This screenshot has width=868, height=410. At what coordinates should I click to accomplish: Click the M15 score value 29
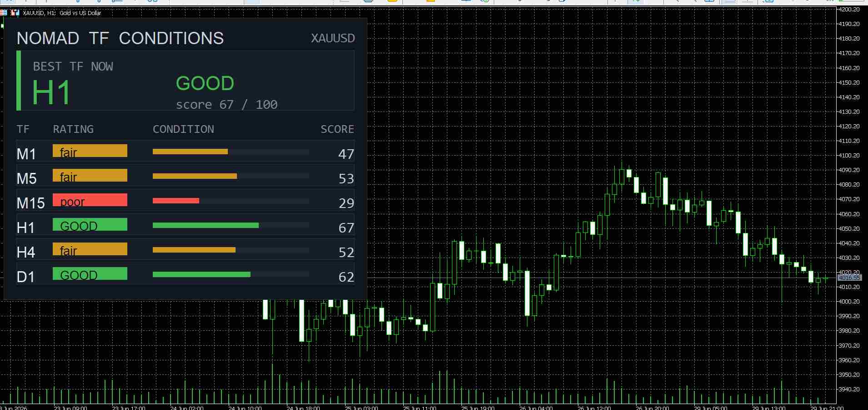[x=346, y=203]
